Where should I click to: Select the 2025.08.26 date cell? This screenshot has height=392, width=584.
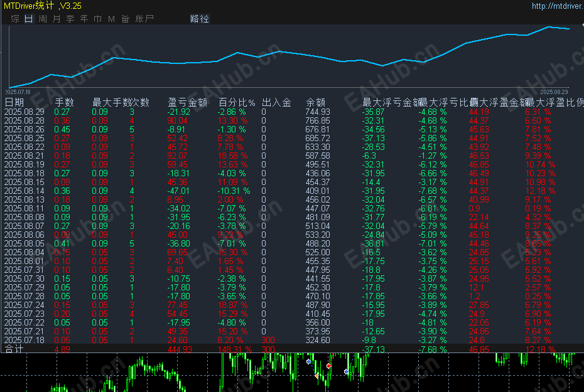[x=24, y=129]
